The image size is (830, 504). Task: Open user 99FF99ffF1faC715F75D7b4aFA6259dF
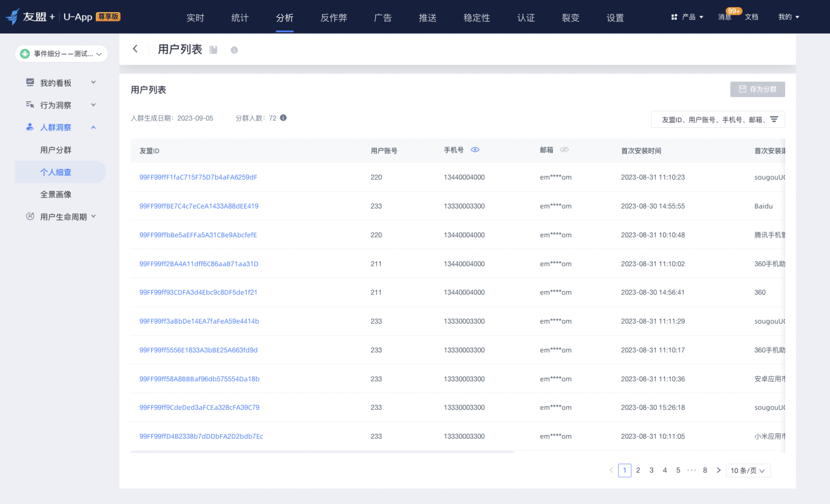coord(198,177)
